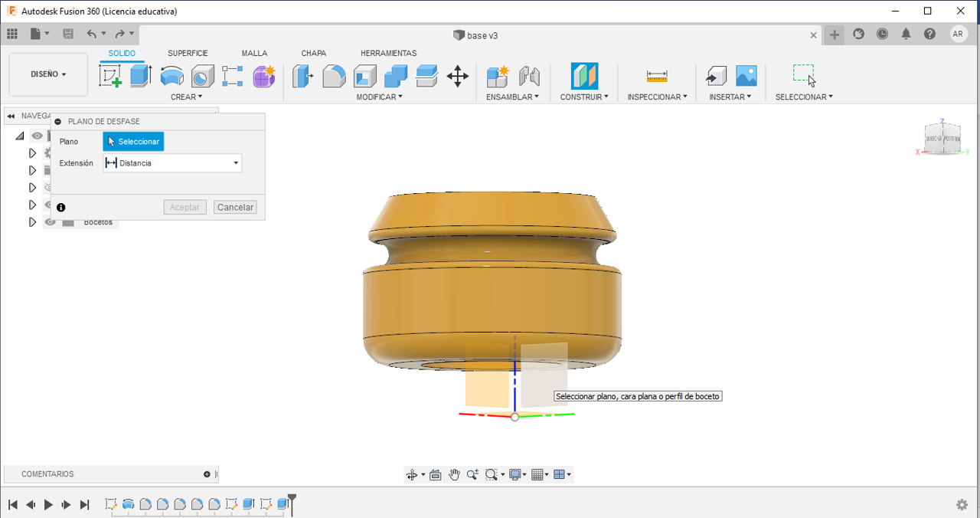Click the New Component icon
Screen dimensions: 980x518
498,76
